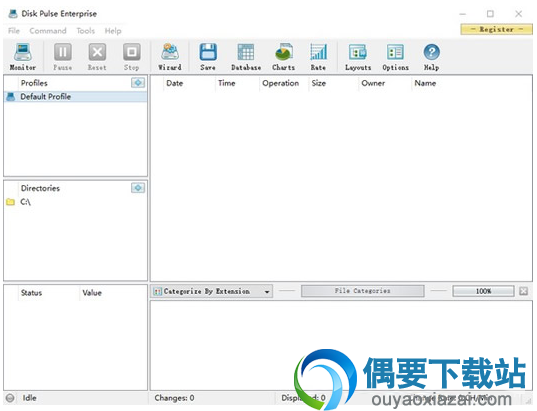This screenshot has width=537, height=411.
Task: Click the Disk Pulse title bar icon
Action: pos(13,14)
